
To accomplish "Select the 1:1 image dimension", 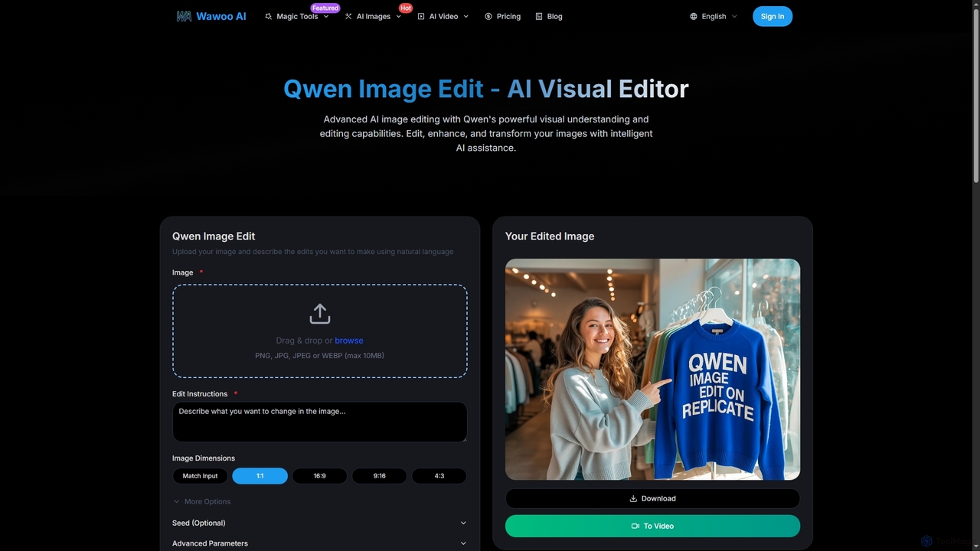I will (x=260, y=476).
